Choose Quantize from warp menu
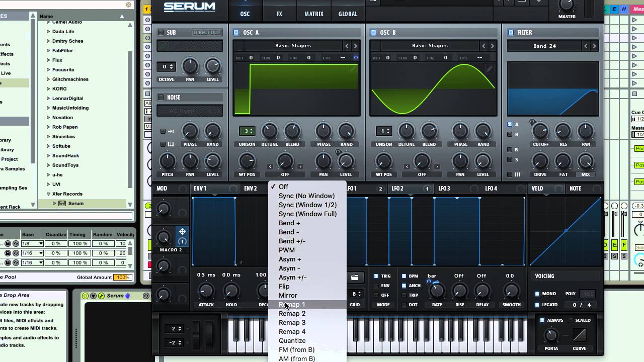Screen dimensions: 644x362 click(307, 341)
